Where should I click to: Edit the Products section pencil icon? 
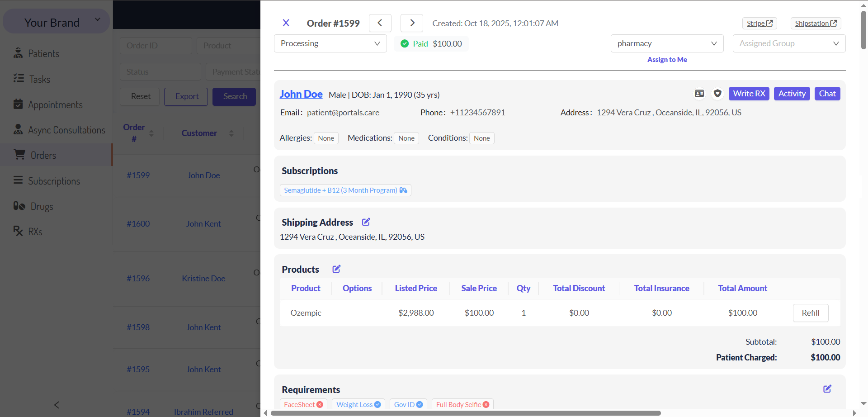pyautogui.click(x=336, y=269)
